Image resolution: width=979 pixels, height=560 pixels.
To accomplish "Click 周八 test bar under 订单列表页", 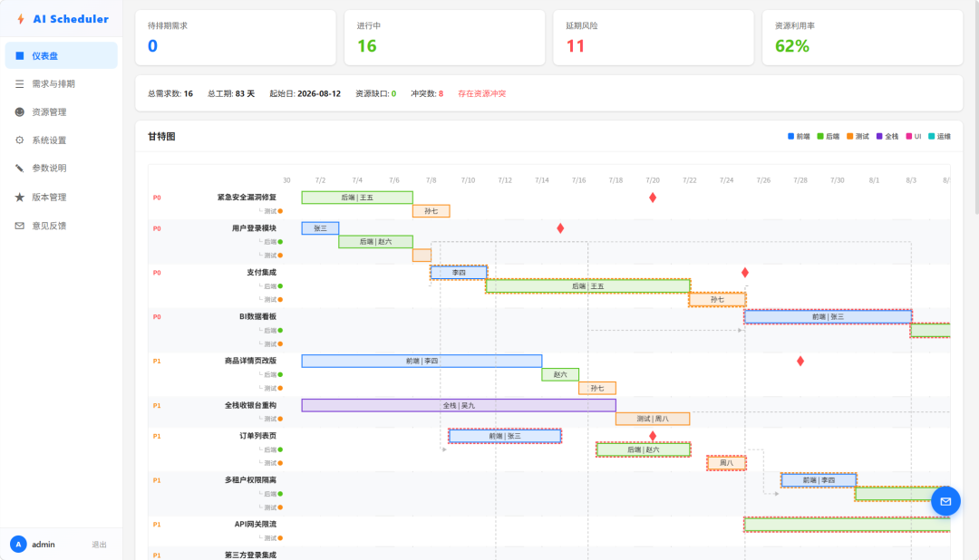I will point(726,463).
